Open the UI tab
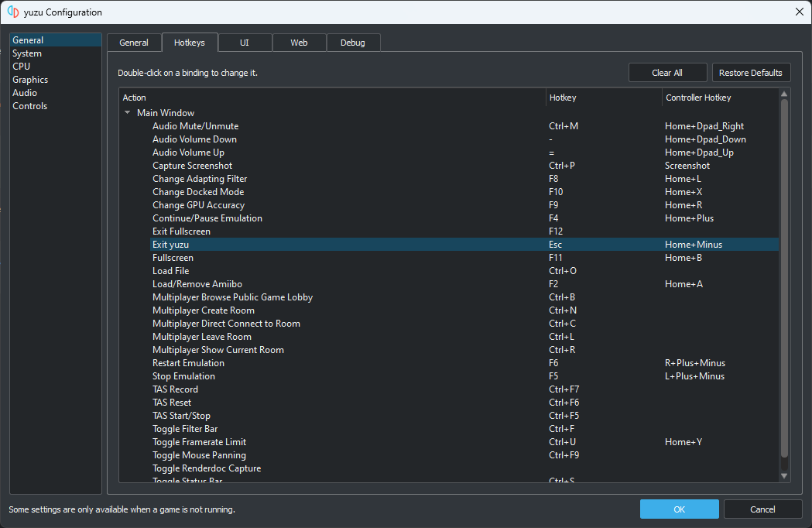812x528 pixels. (x=245, y=43)
